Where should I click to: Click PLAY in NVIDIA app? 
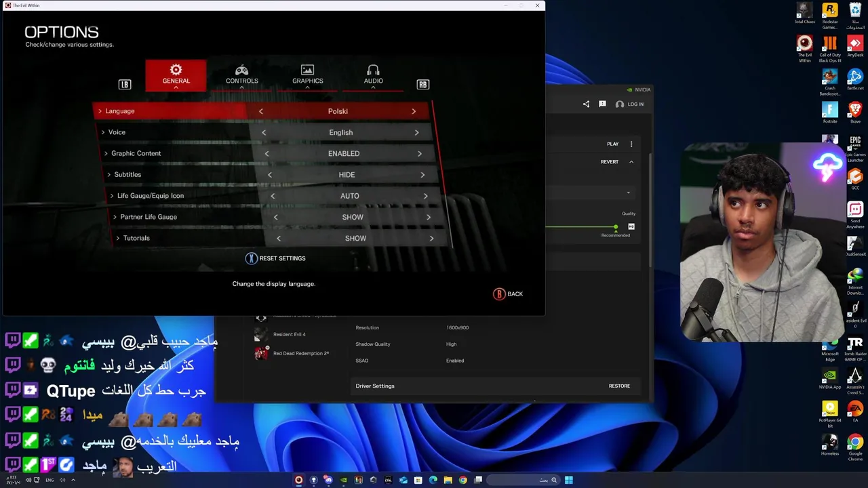(612, 144)
